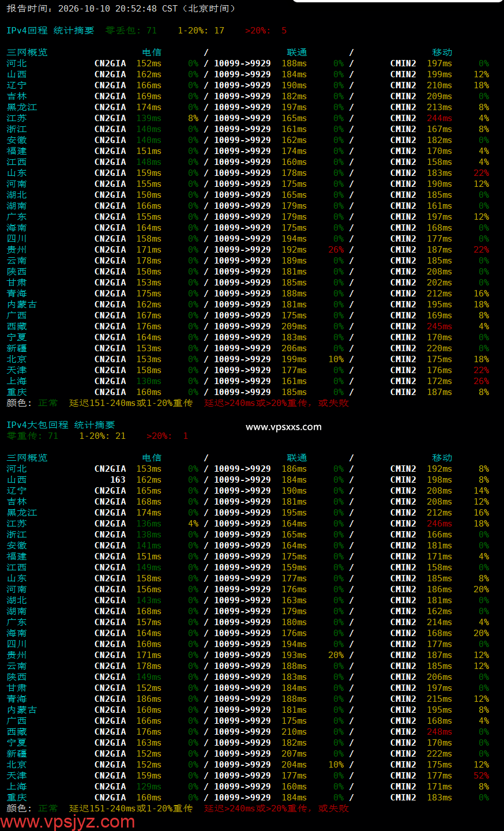Viewport: 504px width, 831px height.
Task: Click the '202ms' 移动 latency in 甘肃 row
Action: (439, 283)
